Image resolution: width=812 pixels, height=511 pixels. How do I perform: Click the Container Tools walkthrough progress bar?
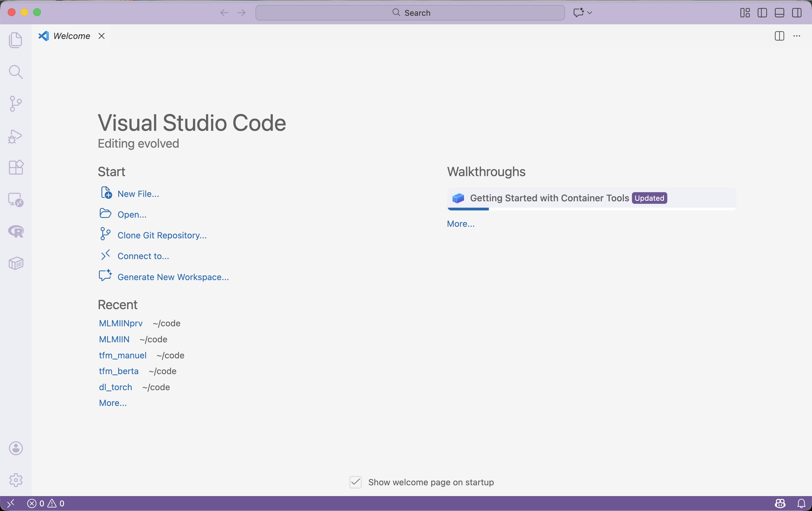592,209
